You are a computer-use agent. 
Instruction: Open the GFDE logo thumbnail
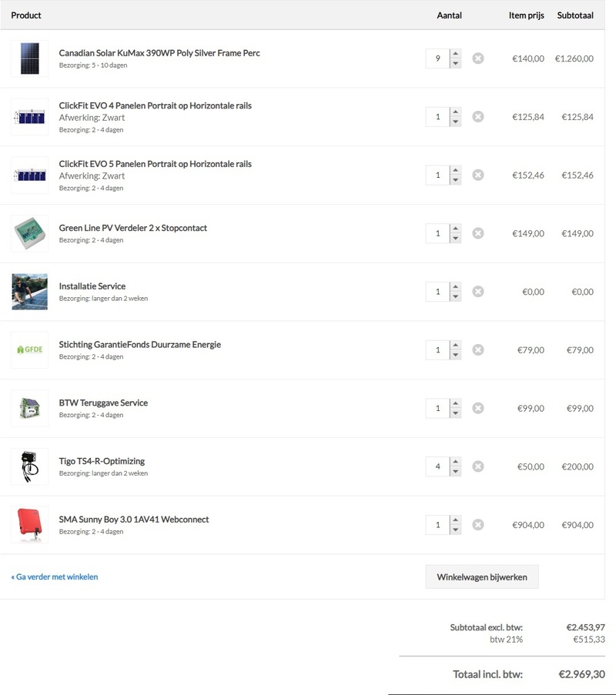[29, 350]
